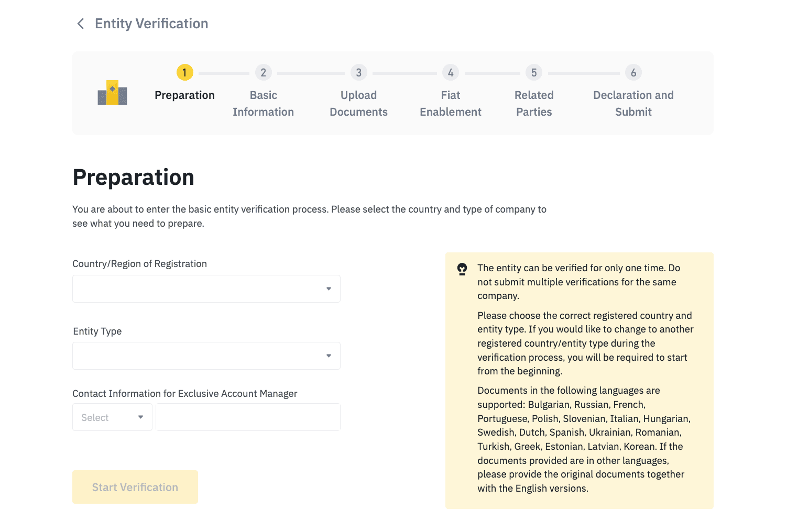The width and height of the screenshot is (787, 532).
Task: Click the intro text 'You are about to enter'
Action: [309, 216]
